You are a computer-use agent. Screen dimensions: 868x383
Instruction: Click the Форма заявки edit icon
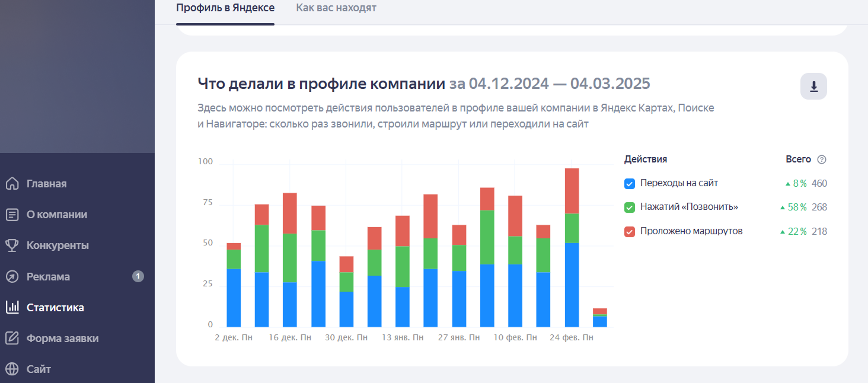(12, 338)
